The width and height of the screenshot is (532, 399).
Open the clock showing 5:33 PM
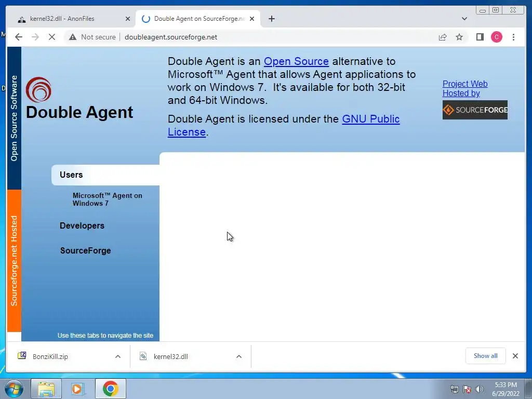(x=506, y=389)
